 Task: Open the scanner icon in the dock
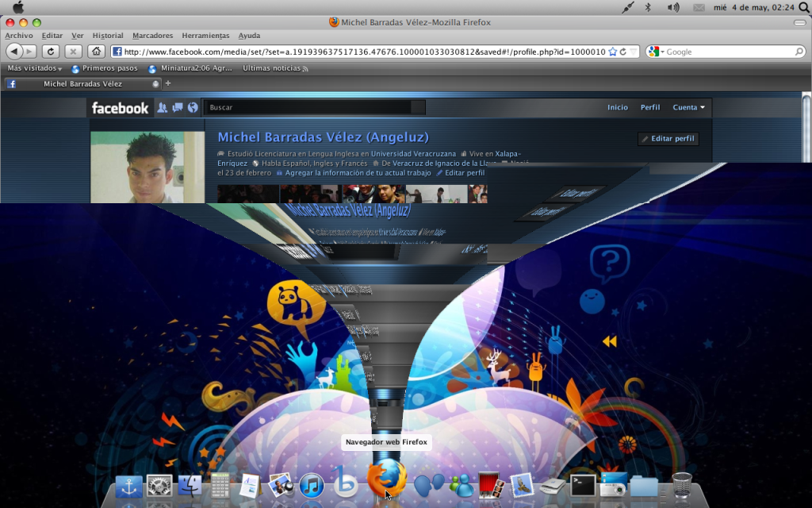[x=552, y=487]
